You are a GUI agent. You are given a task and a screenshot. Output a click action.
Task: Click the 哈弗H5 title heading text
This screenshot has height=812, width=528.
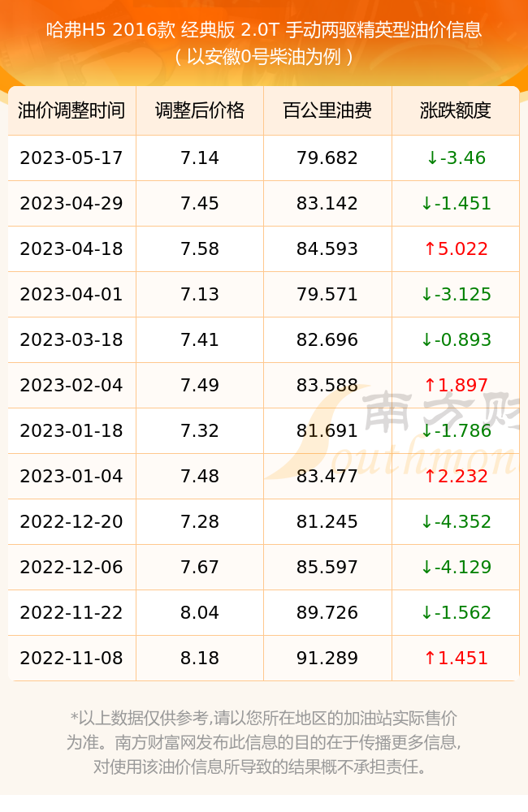coord(264,30)
